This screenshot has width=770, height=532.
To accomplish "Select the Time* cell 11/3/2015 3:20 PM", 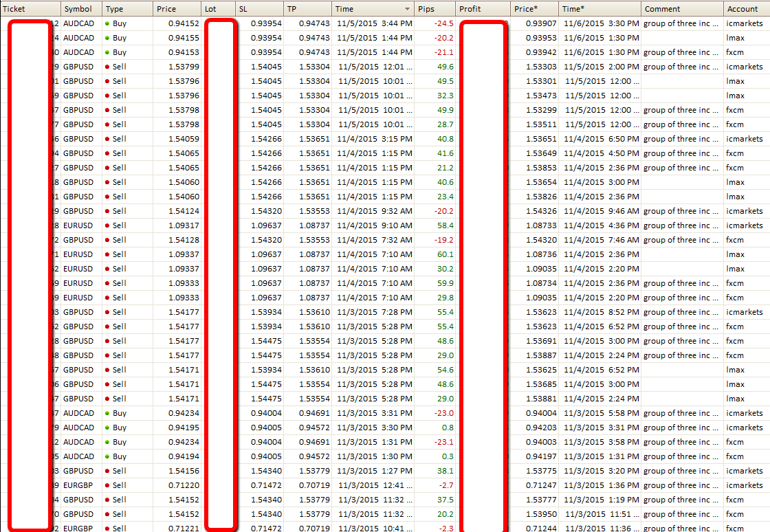I will (602, 471).
